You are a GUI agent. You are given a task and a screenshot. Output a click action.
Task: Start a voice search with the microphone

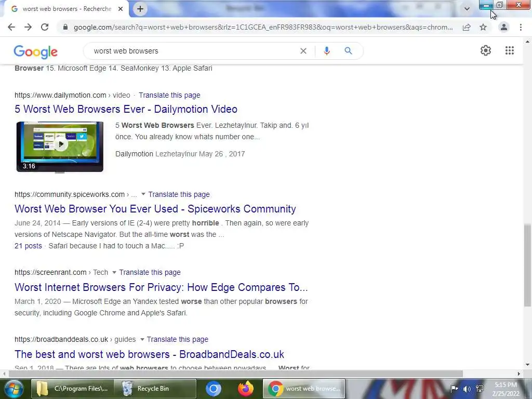327,51
